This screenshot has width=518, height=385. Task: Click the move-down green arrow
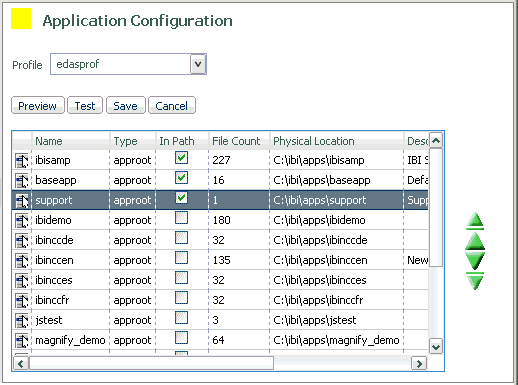coord(475,260)
